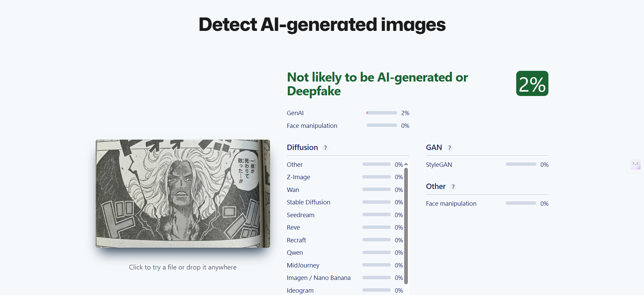Select the MidJourney row

[345, 265]
